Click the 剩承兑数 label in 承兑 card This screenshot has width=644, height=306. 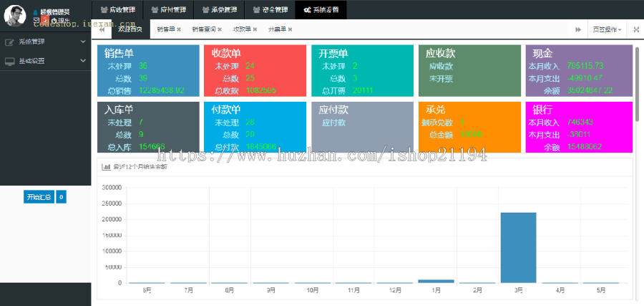click(437, 122)
